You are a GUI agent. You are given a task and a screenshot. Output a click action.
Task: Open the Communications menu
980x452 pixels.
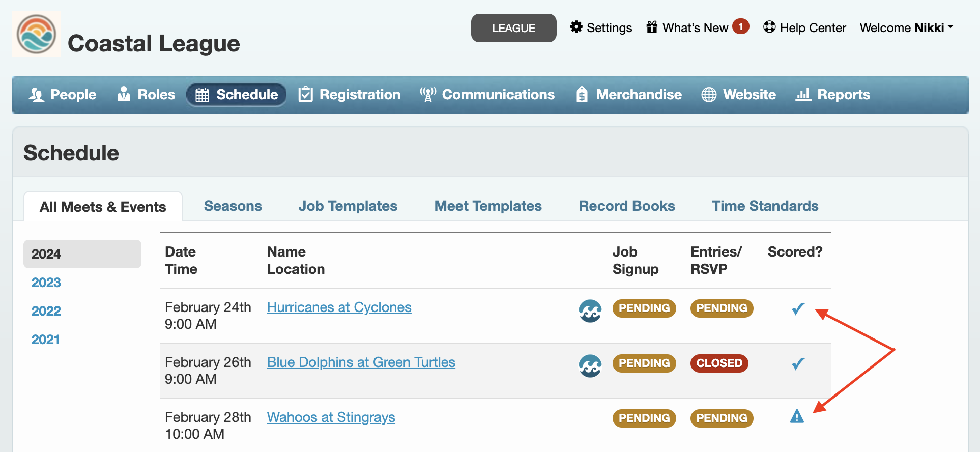[487, 95]
